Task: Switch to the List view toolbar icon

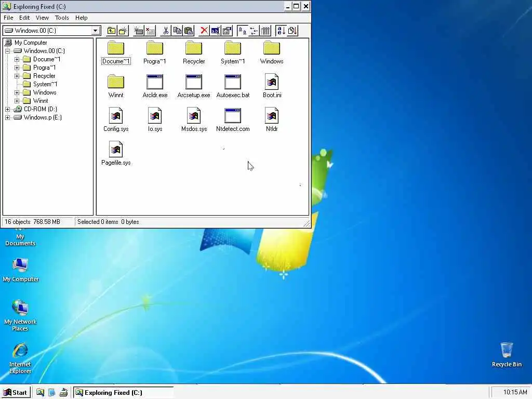Action: point(254,31)
